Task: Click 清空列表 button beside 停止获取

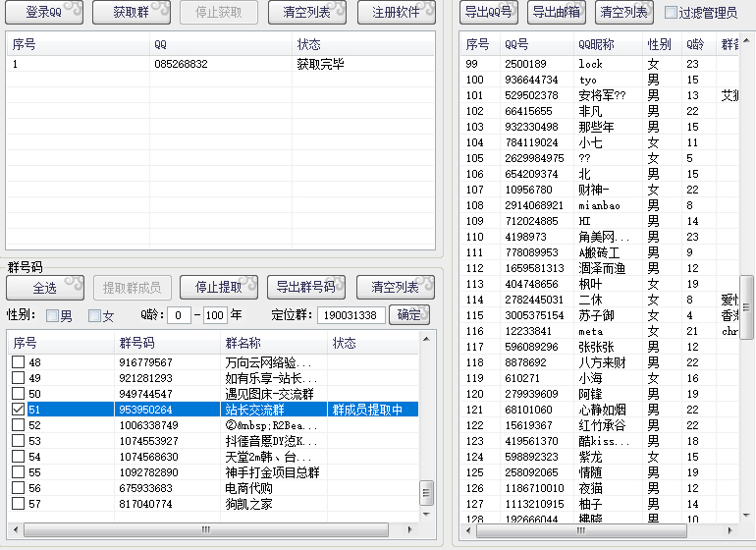Action: point(307,12)
